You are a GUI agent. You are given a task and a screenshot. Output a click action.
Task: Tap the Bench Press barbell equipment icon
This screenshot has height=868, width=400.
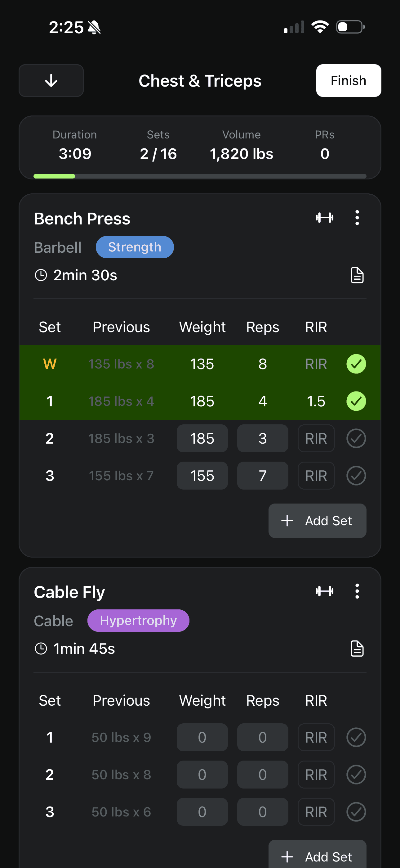click(325, 218)
